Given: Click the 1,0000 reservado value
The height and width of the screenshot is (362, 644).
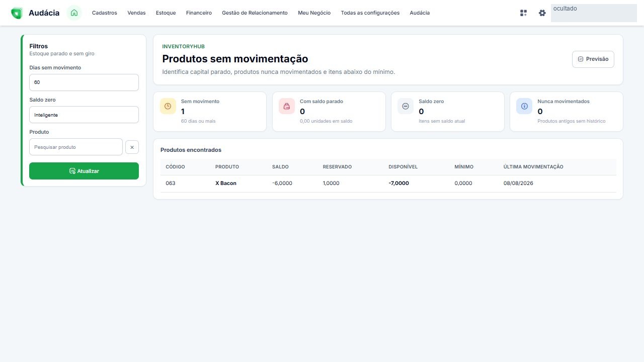Looking at the screenshot, I should (331, 184).
